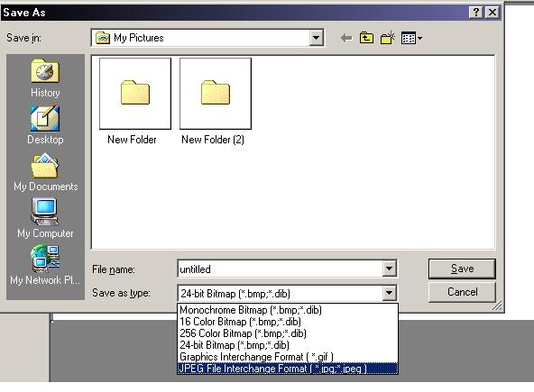Create a new folder using toolbar icon
534x392 pixels.
coord(387,38)
